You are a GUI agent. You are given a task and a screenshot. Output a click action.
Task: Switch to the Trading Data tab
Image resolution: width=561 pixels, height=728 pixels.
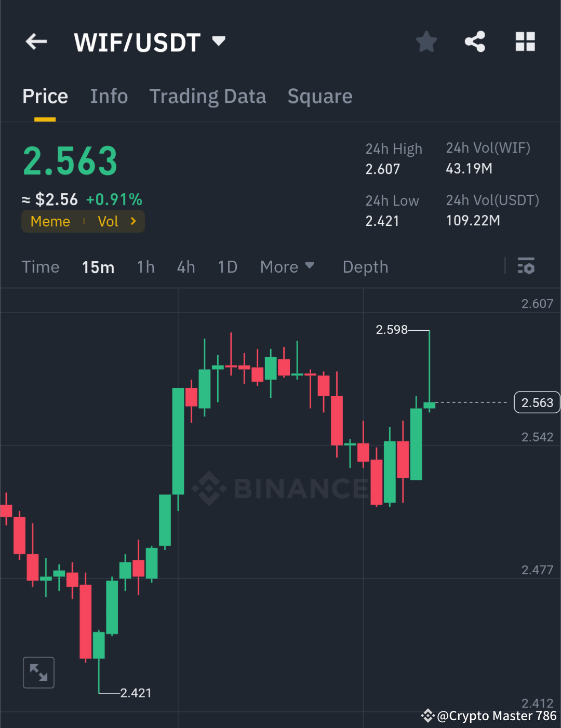tap(208, 96)
